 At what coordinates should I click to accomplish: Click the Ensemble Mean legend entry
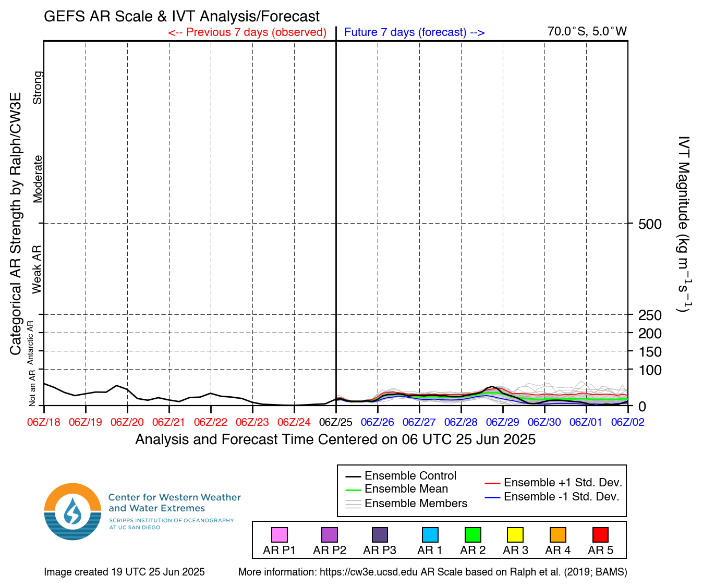coord(396,489)
